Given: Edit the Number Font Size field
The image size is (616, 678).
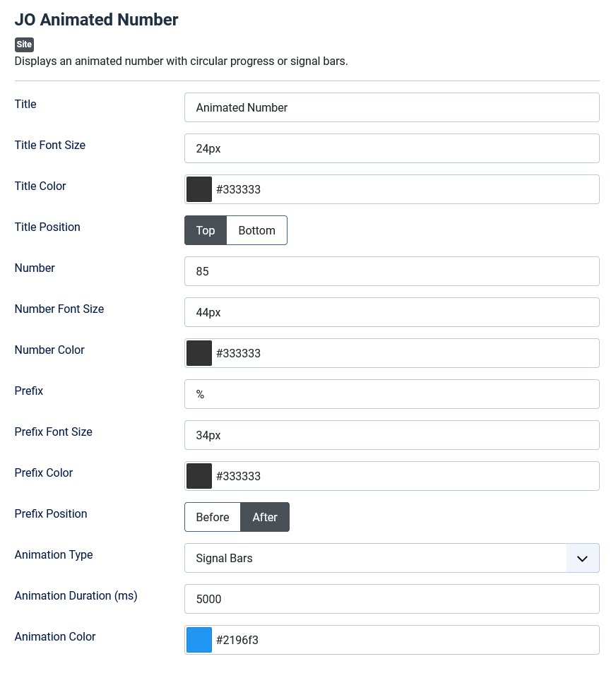Looking at the screenshot, I should pyautogui.click(x=391, y=312).
